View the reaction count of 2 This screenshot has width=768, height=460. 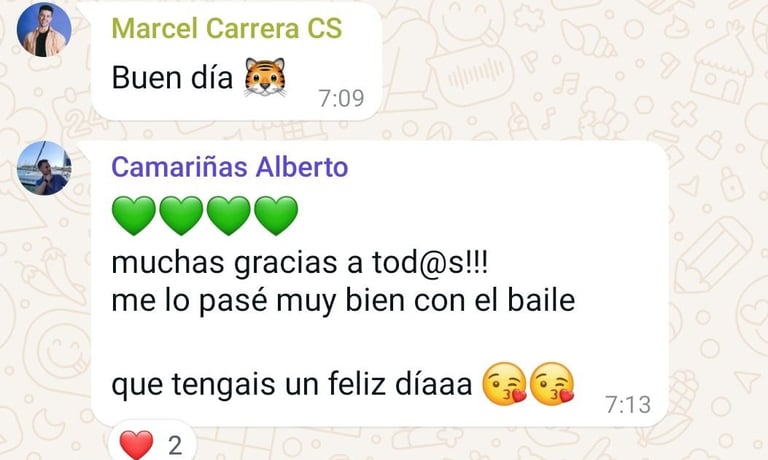[175, 445]
